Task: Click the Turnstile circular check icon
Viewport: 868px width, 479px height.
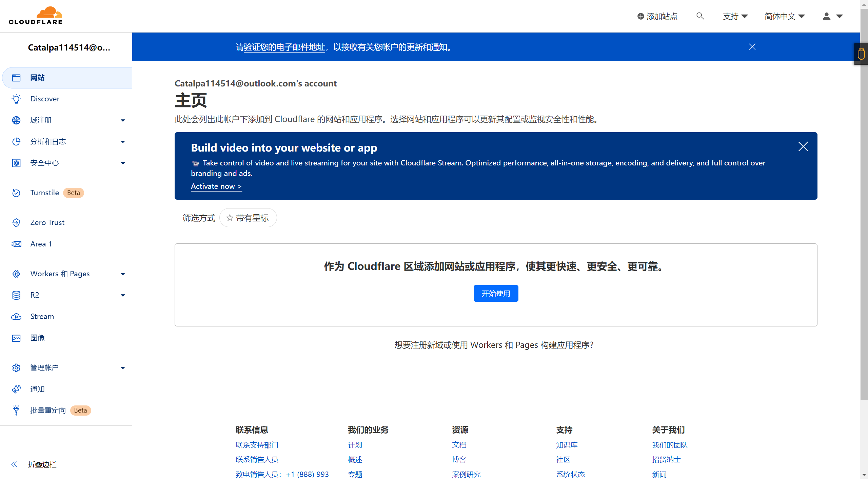Action: tap(16, 193)
